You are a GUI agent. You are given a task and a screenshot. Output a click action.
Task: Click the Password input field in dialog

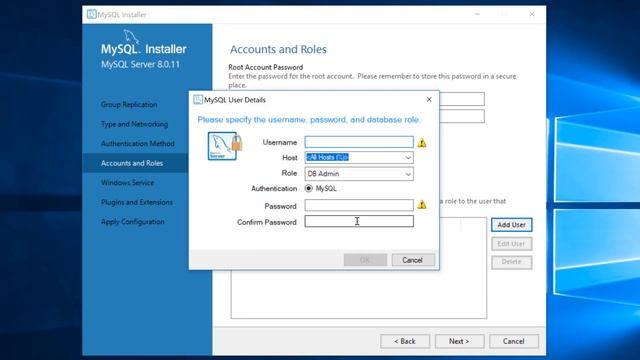tap(359, 205)
